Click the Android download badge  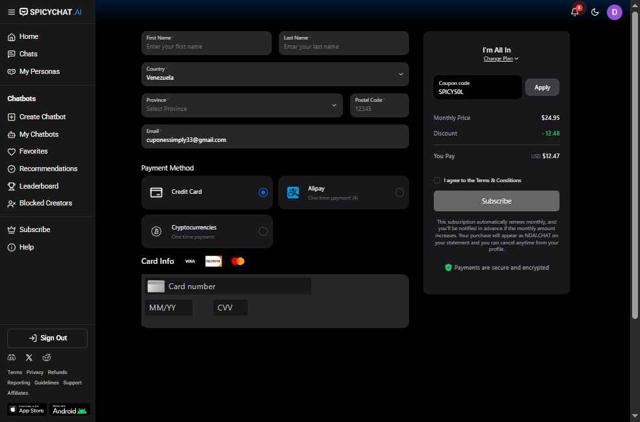pos(69,410)
